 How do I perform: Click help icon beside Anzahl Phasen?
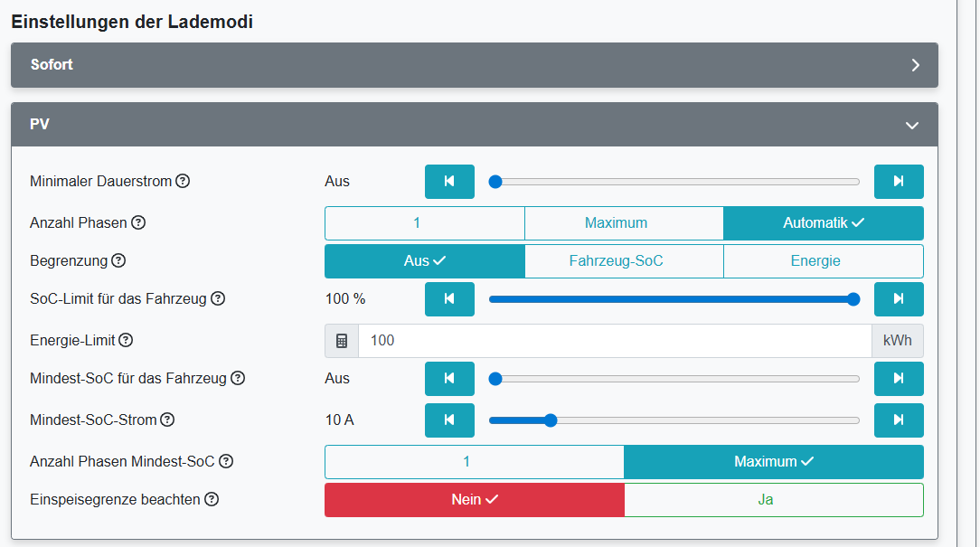tap(138, 222)
